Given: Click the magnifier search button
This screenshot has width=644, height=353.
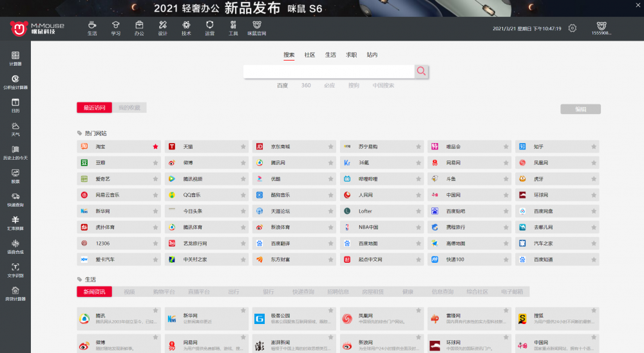Looking at the screenshot, I should pos(421,71).
